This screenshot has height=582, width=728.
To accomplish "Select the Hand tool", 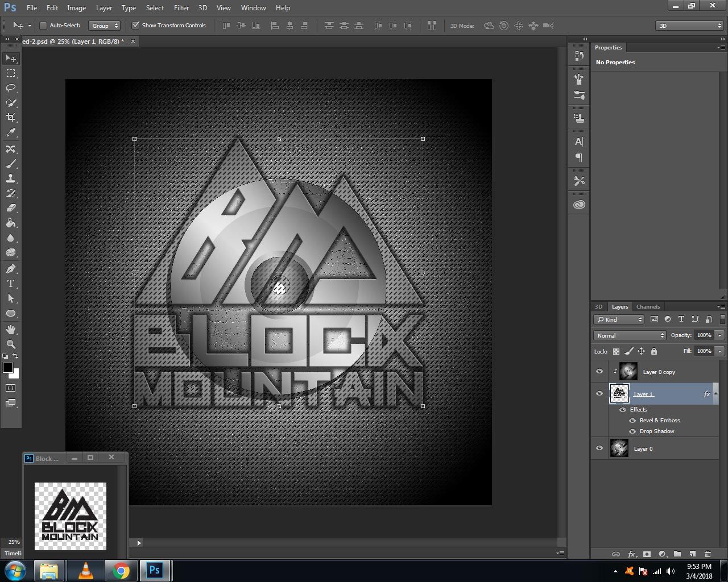I will (11, 330).
